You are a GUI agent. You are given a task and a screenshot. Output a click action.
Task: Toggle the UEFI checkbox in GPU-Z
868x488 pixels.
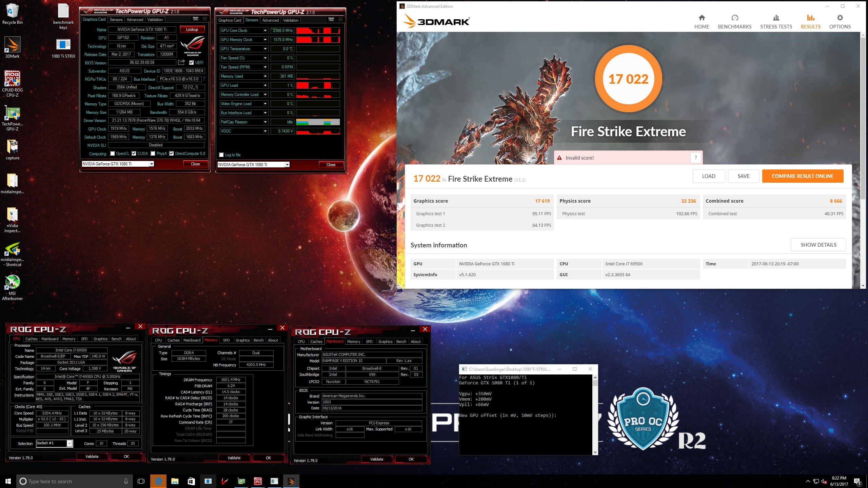click(192, 63)
